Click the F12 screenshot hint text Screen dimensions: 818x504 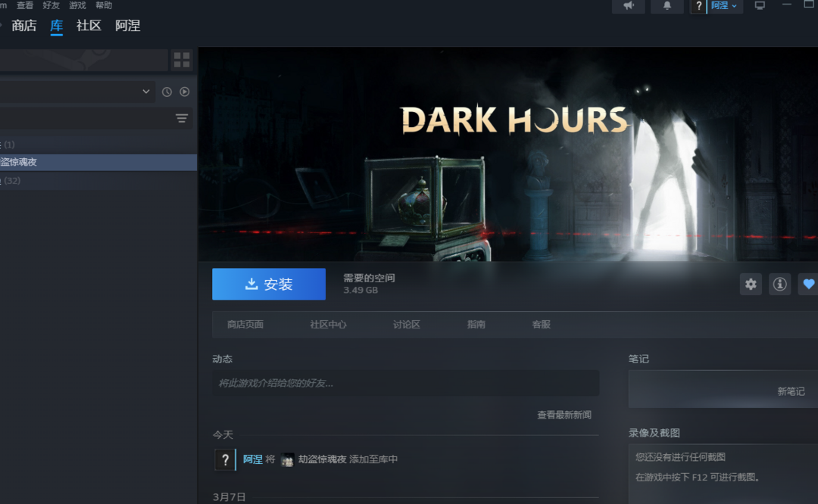[x=698, y=477]
